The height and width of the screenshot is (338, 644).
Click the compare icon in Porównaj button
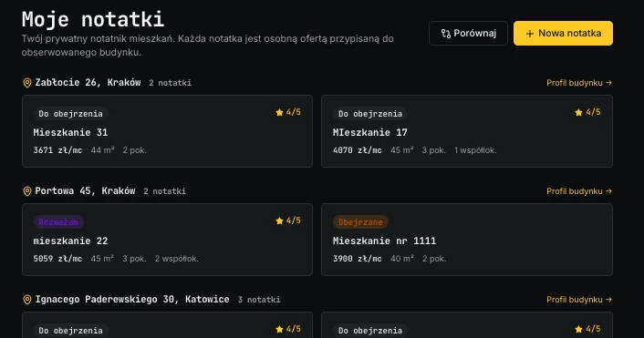(x=446, y=34)
